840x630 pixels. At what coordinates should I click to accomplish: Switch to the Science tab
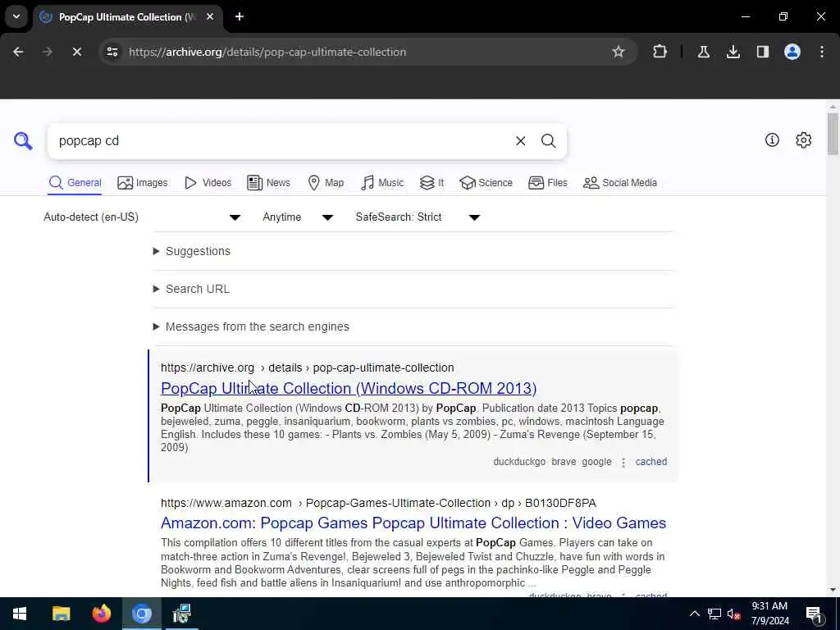pos(486,183)
